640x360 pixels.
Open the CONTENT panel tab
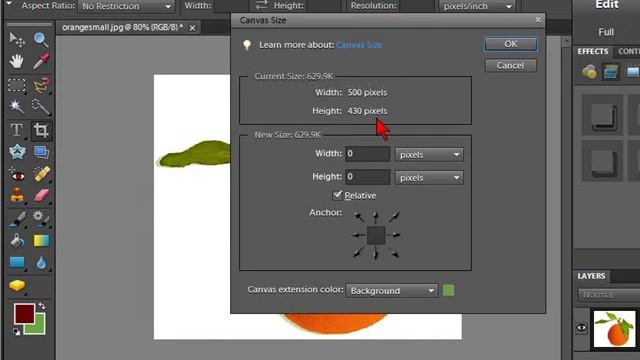pyautogui.click(x=628, y=51)
